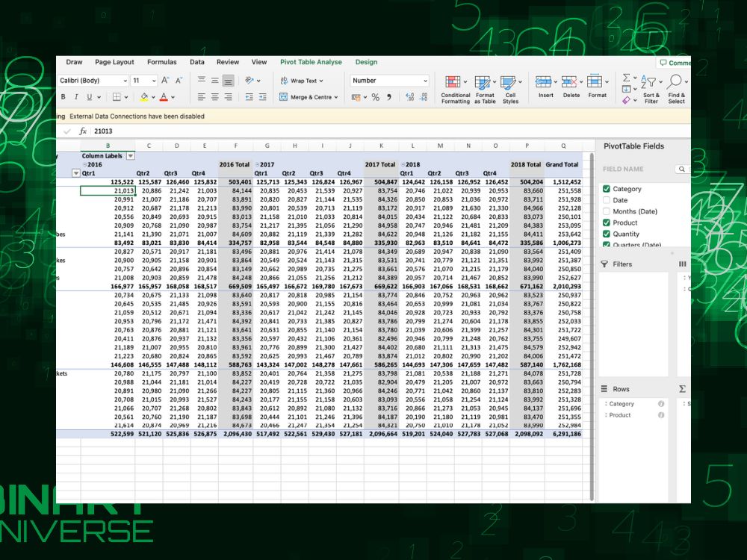Image resolution: width=747 pixels, height=560 pixels.
Task: Open Format as Table gallery
Action: (x=485, y=89)
